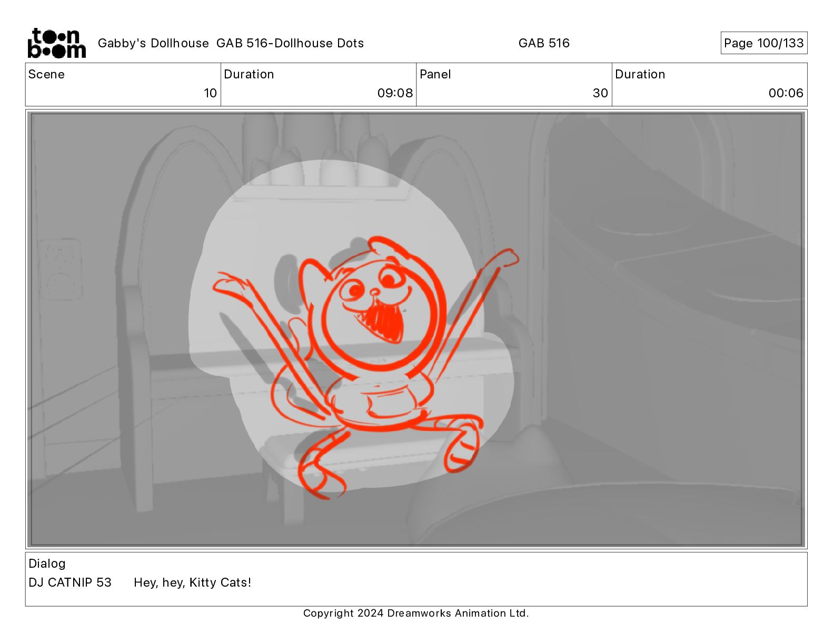Select the dialog line 'Hey, hey, Kitty Cats!'
Viewport: 834px width, 644px height.
click(192, 582)
